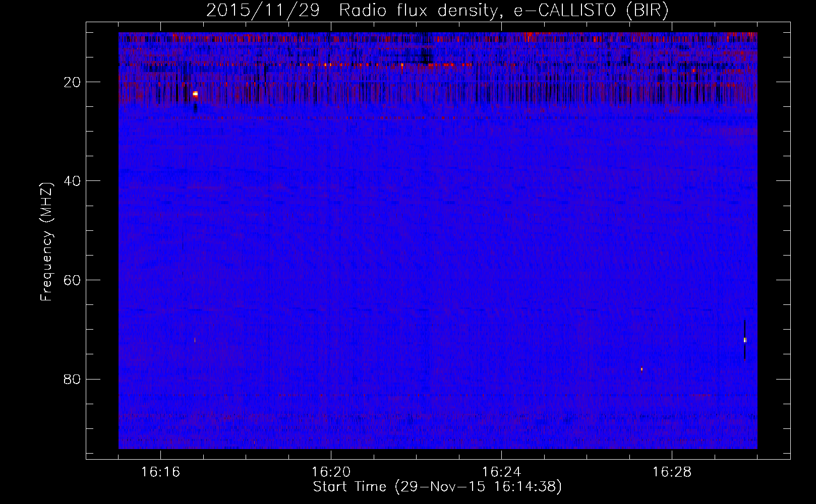Click the 40 MHz frequency tick label
Viewport: 816px width, 504px height.
[x=73, y=181]
